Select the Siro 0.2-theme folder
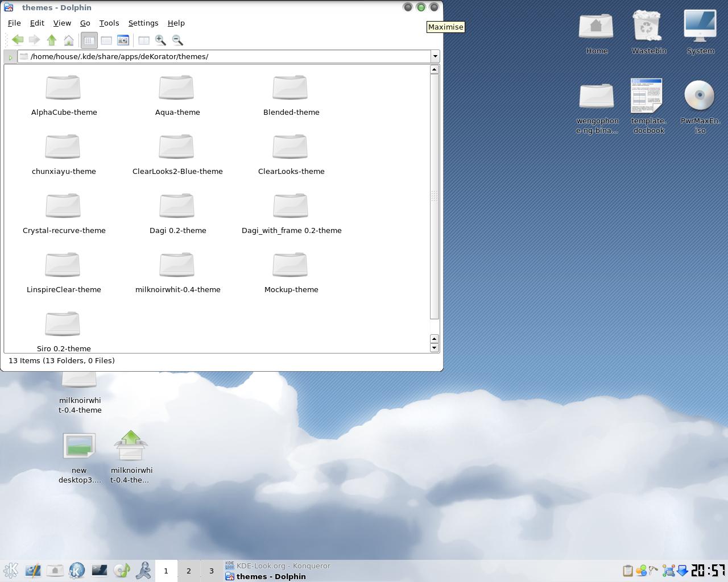The width and height of the screenshot is (728, 582). (64, 331)
